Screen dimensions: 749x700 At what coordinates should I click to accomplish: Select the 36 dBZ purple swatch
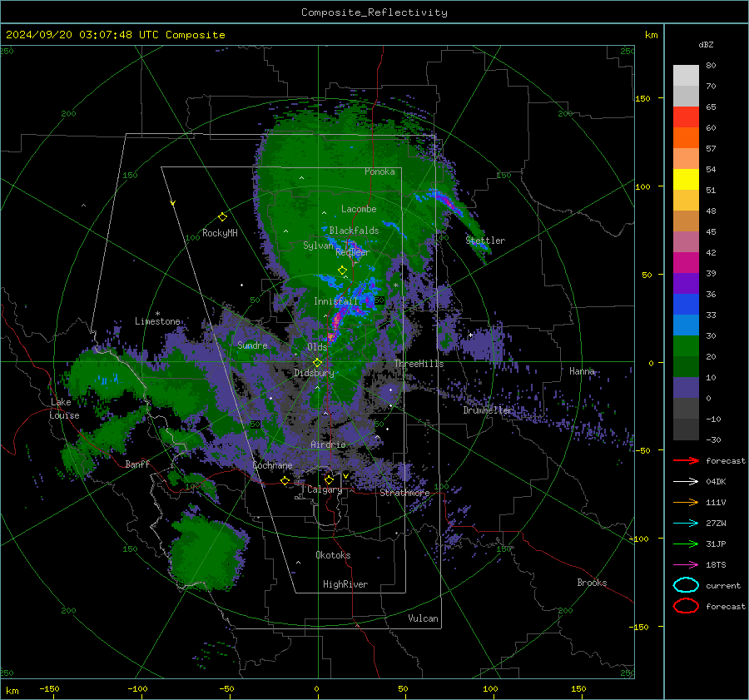click(x=686, y=283)
